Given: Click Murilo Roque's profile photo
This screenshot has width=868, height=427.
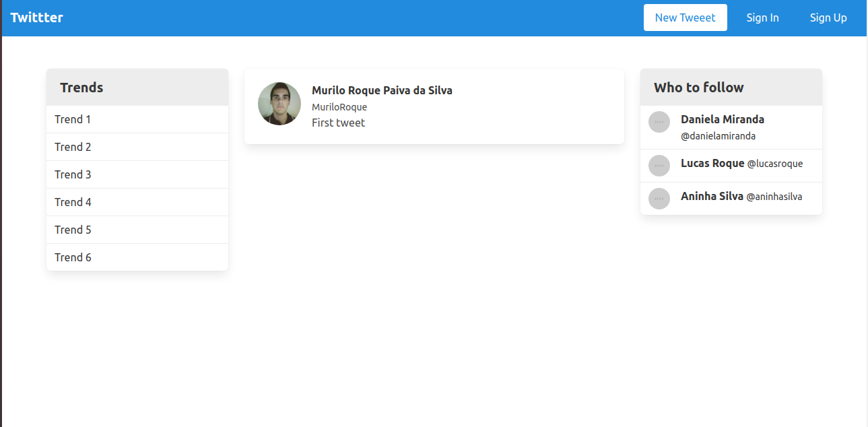Looking at the screenshot, I should click(279, 104).
